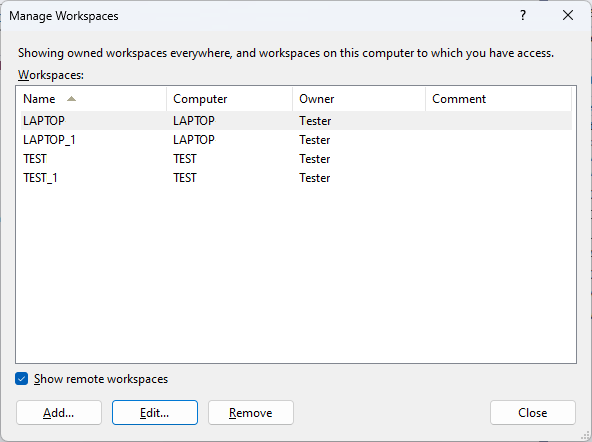The image size is (592, 442).
Task: Uncheck Show remote workspaces checkbox
Action: point(22,379)
